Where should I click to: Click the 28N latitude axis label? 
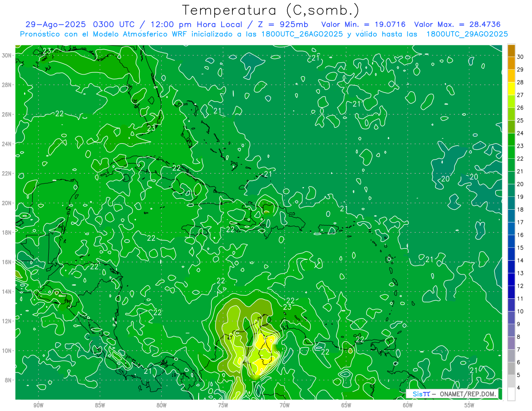[x=7, y=85]
